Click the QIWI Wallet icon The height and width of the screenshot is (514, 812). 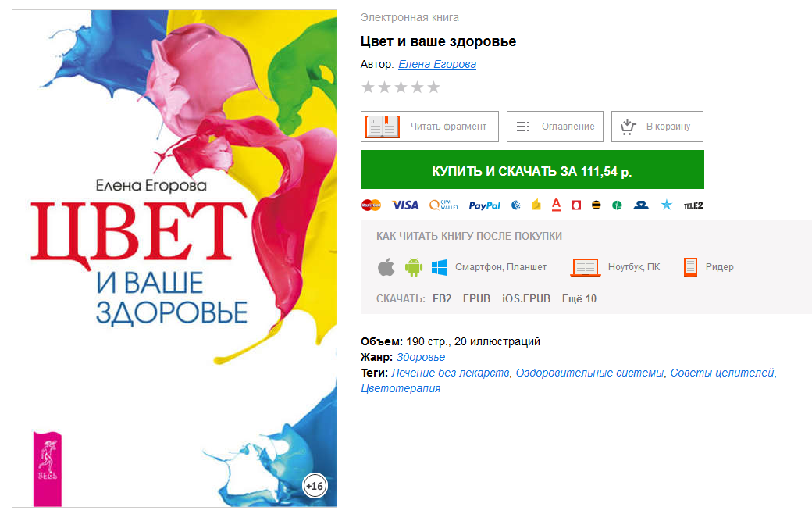click(443, 205)
